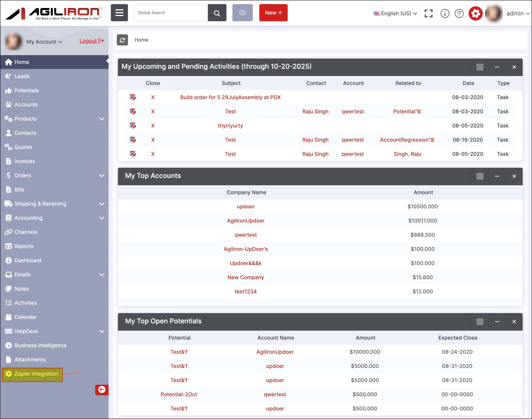
Task: Open English (US) language dropdown
Action: coord(395,13)
